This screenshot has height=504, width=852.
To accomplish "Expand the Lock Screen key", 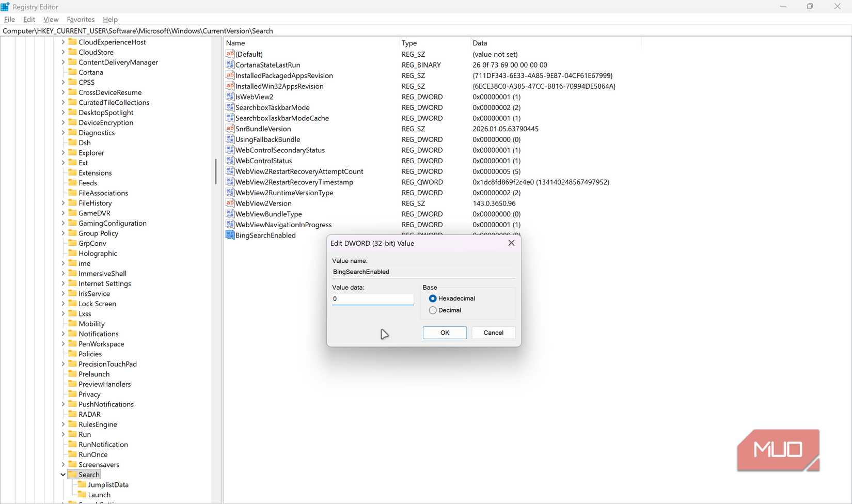I will pyautogui.click(x=63, y=304).
